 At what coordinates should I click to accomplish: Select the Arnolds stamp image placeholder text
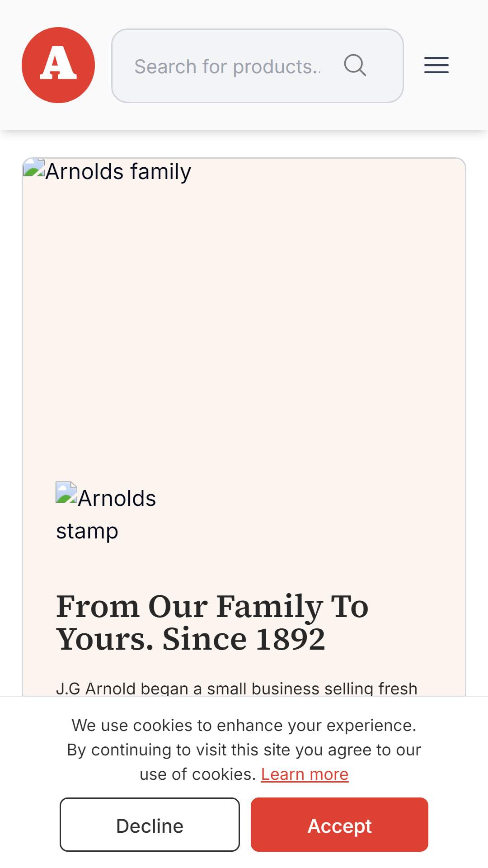[x=106, y=514]
